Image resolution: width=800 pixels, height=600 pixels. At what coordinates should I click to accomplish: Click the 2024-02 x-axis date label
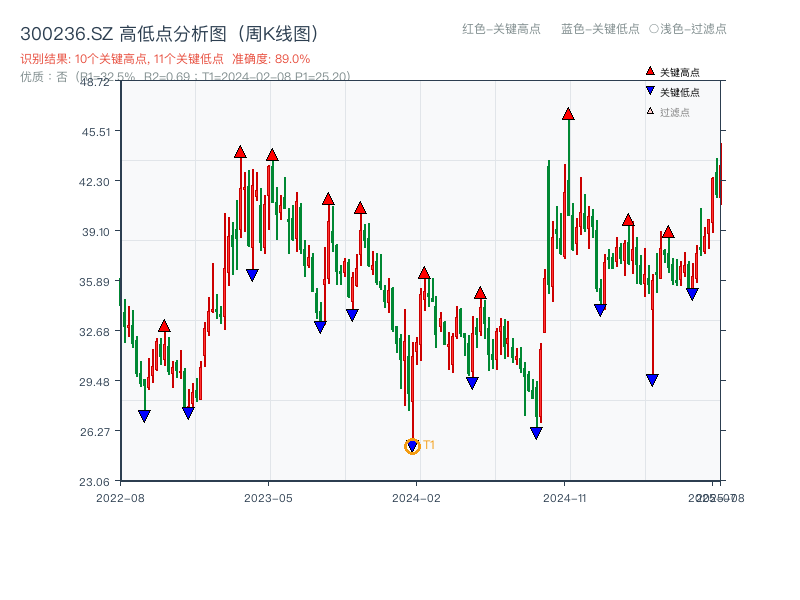click(416, 498)
